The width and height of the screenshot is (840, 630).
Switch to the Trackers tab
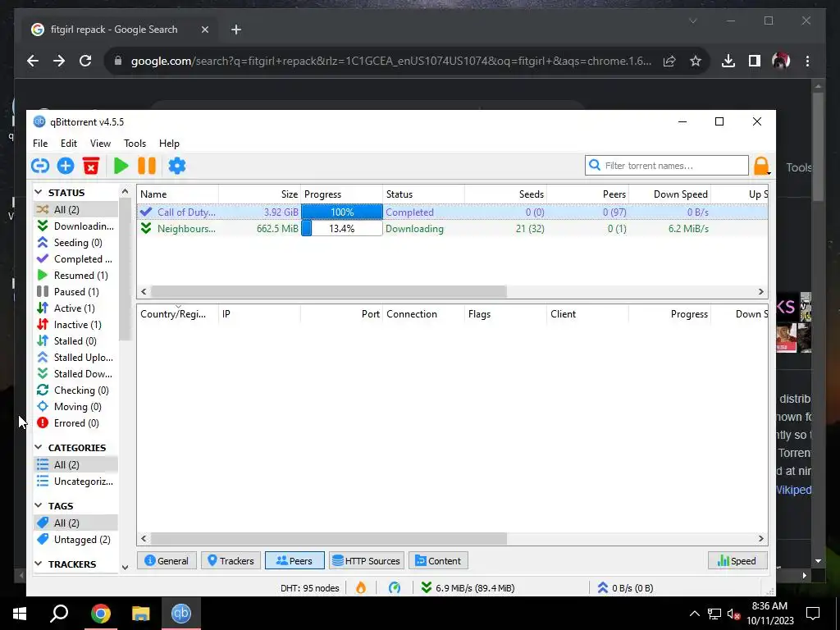pos(231,561)
